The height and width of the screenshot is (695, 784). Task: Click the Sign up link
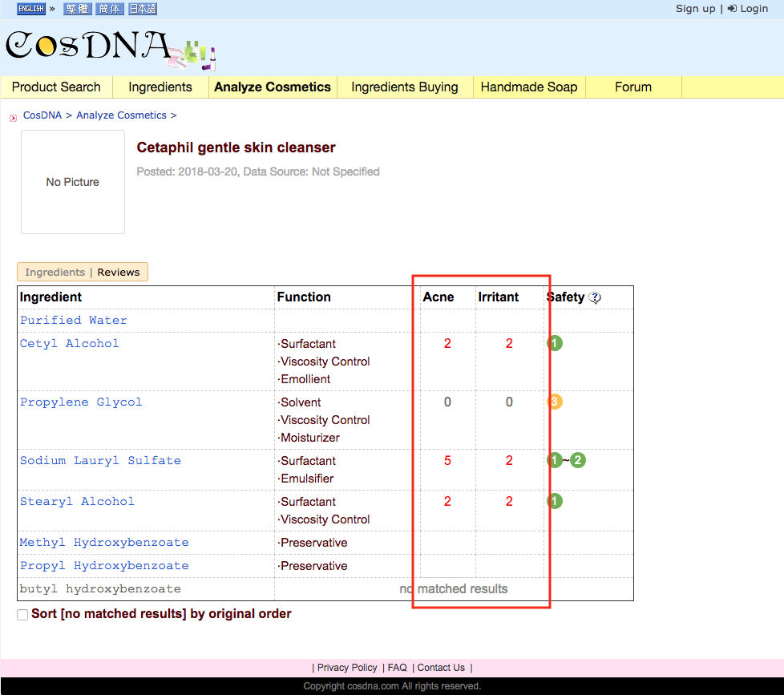pos(696,9)
